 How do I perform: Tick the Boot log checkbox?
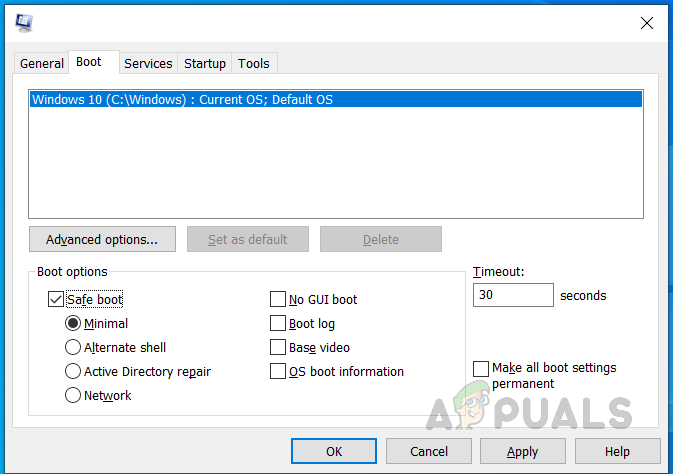click(x=278, y=323)
